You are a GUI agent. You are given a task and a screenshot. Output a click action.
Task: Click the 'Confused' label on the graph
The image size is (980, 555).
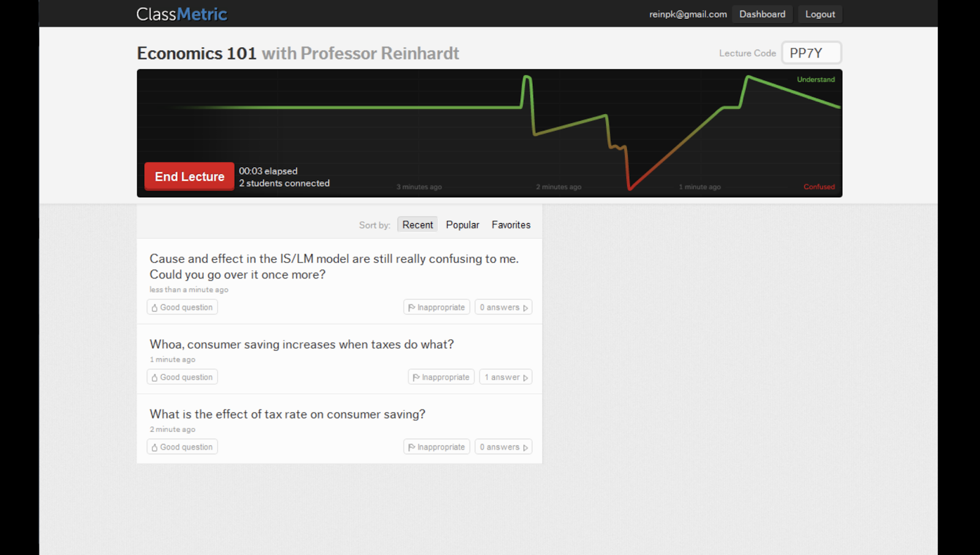pos(819,187)
